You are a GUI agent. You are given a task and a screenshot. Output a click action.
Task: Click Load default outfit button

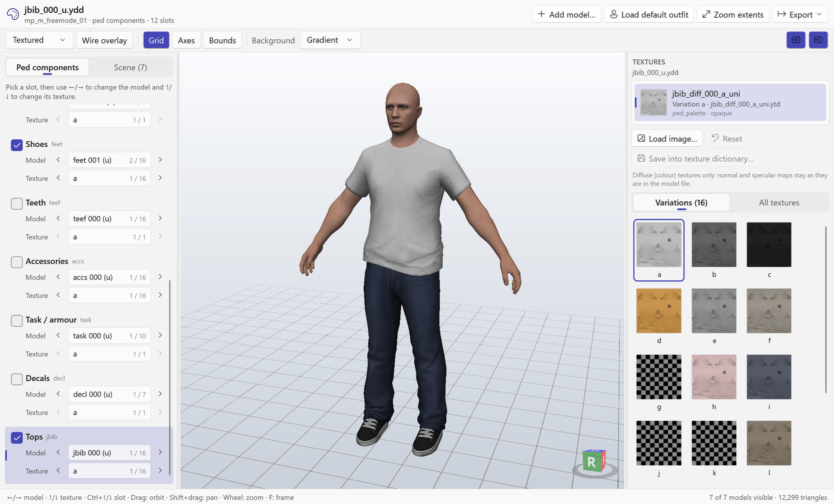coord(649,15)
